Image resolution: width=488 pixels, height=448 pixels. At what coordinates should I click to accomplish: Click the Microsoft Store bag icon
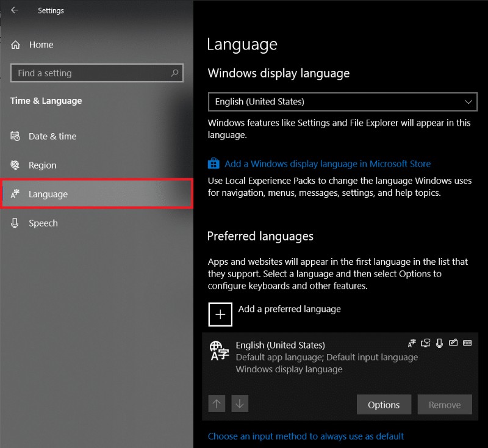pos(213,164)
